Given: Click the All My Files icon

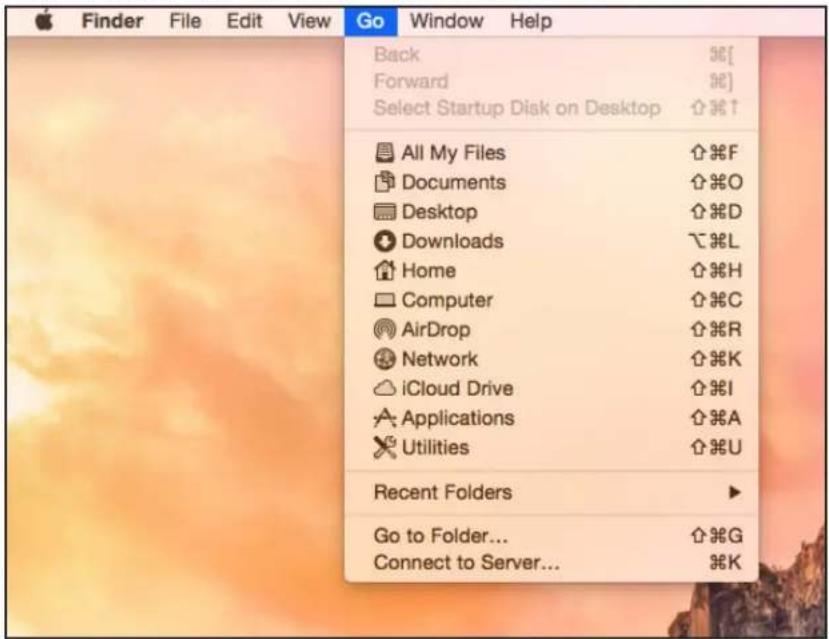Looking at the screenshot, I should [x=384, y=153].
